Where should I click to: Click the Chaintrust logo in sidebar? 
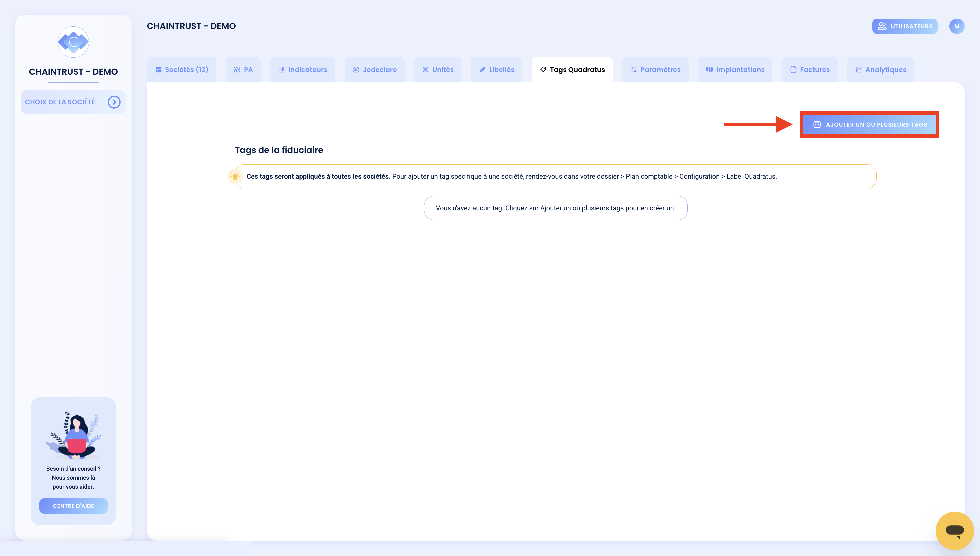point(73,42)
